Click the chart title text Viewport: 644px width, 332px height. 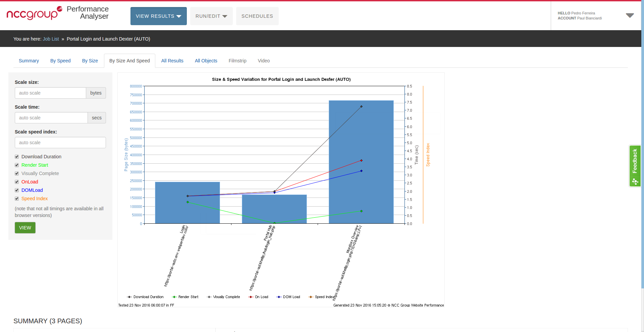pyautogui.click(x=281, y=79)
